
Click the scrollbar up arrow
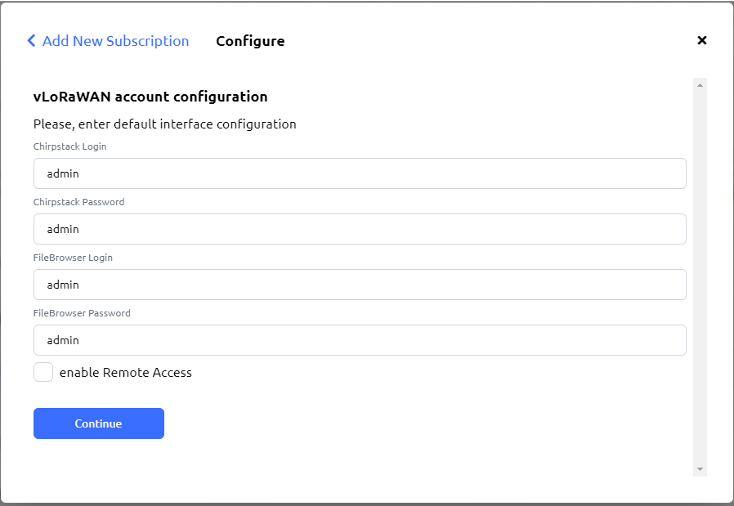tap(700, 86)
